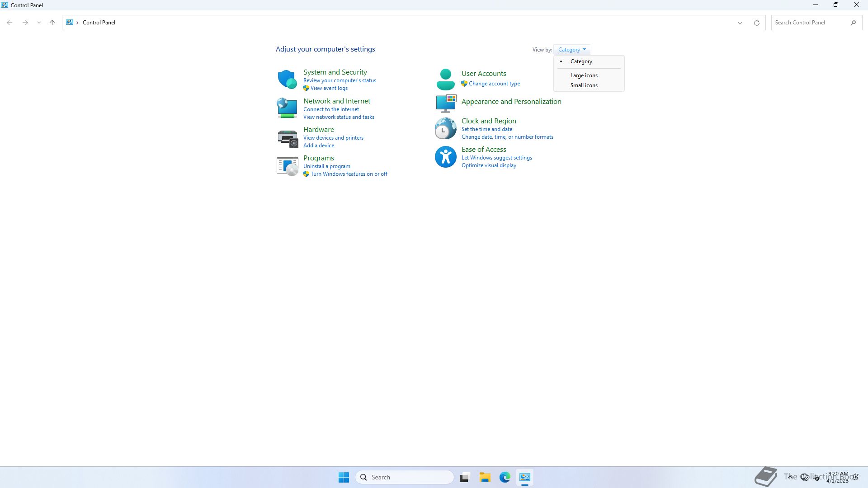Select Category in View by menu

tap(581, 61)
